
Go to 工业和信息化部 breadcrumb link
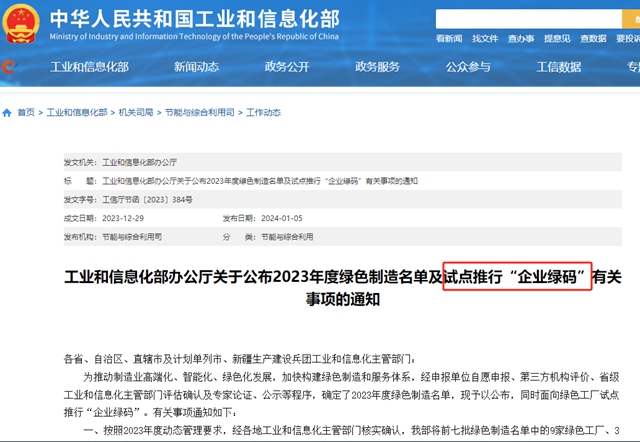(77, 113)
